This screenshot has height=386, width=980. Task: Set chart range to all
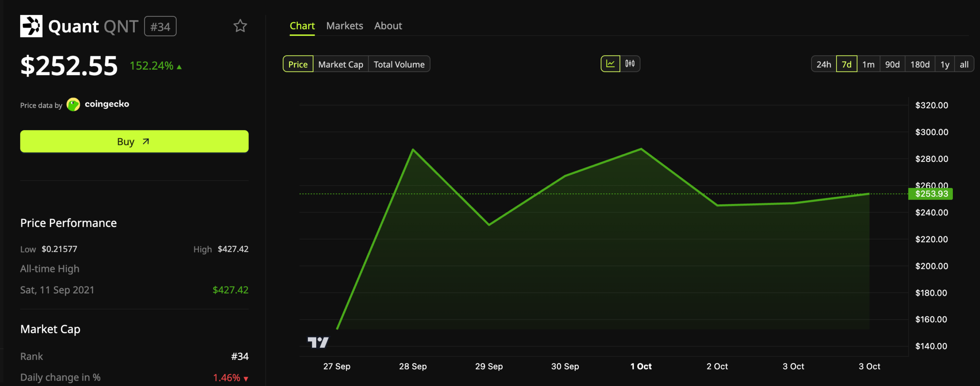coord(964,64)
